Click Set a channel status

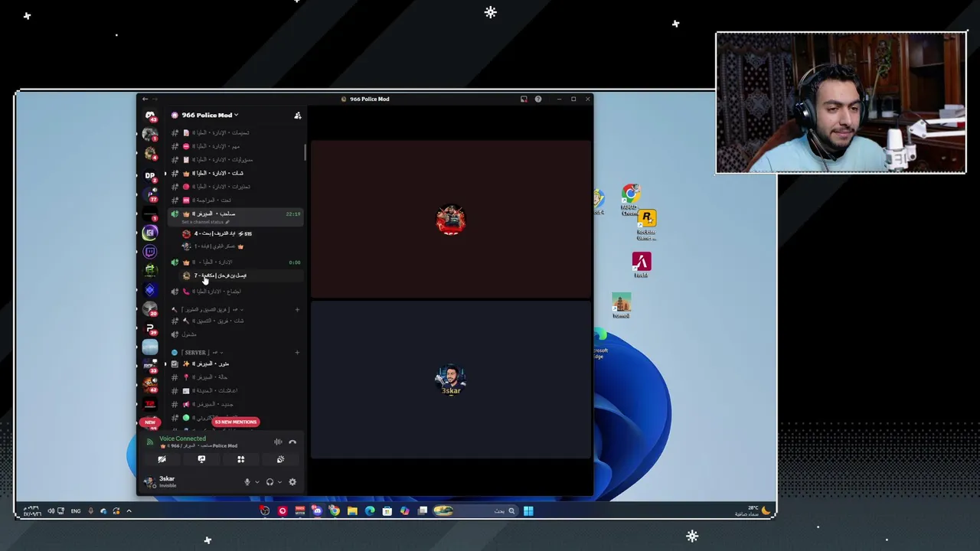[x=204, y=222]
